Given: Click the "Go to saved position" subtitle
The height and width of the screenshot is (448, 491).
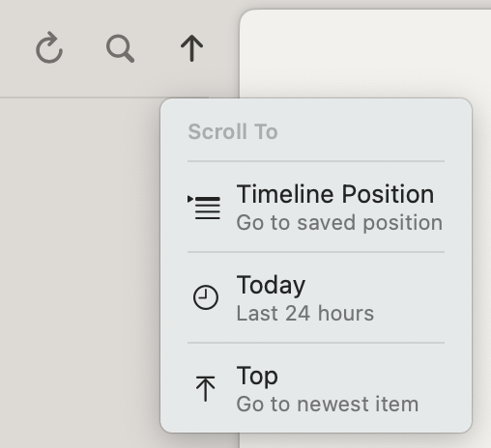Looking at the screenshot, I should (x=339, y=223).
